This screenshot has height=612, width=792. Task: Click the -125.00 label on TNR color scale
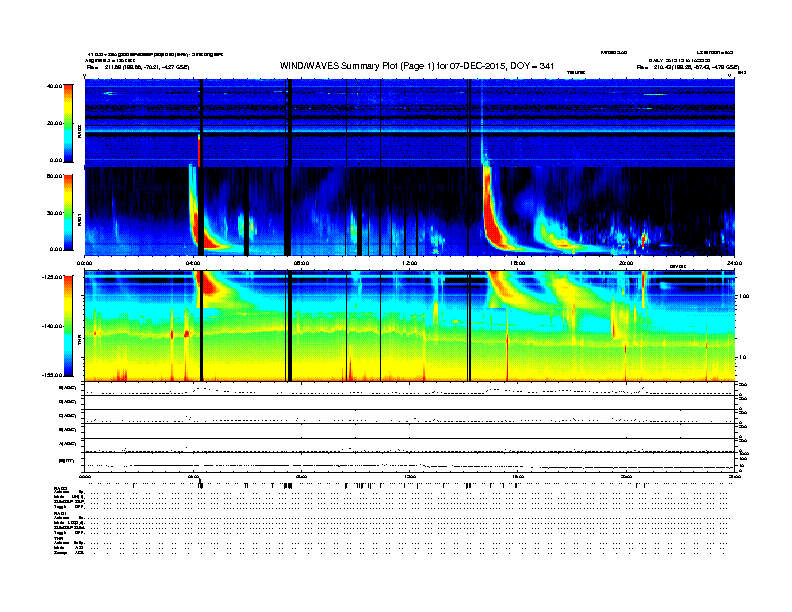click(53, 277)
